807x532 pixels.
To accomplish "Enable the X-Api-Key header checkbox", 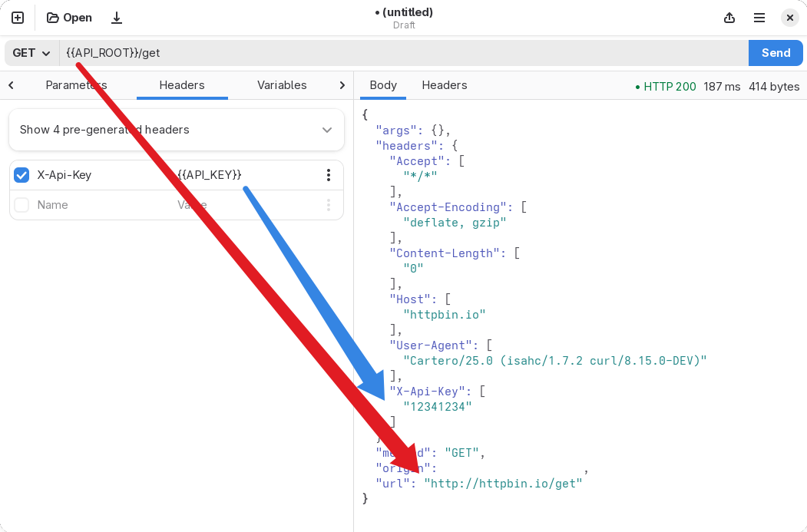I will pos(21,174).
